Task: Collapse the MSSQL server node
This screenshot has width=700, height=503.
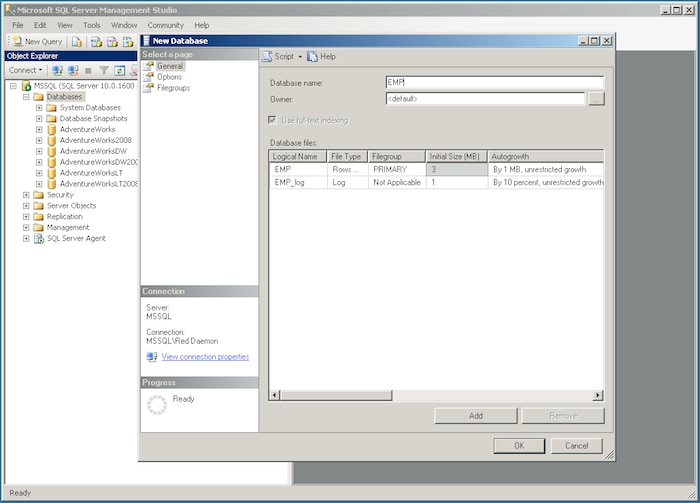Action: coord(13,86)
